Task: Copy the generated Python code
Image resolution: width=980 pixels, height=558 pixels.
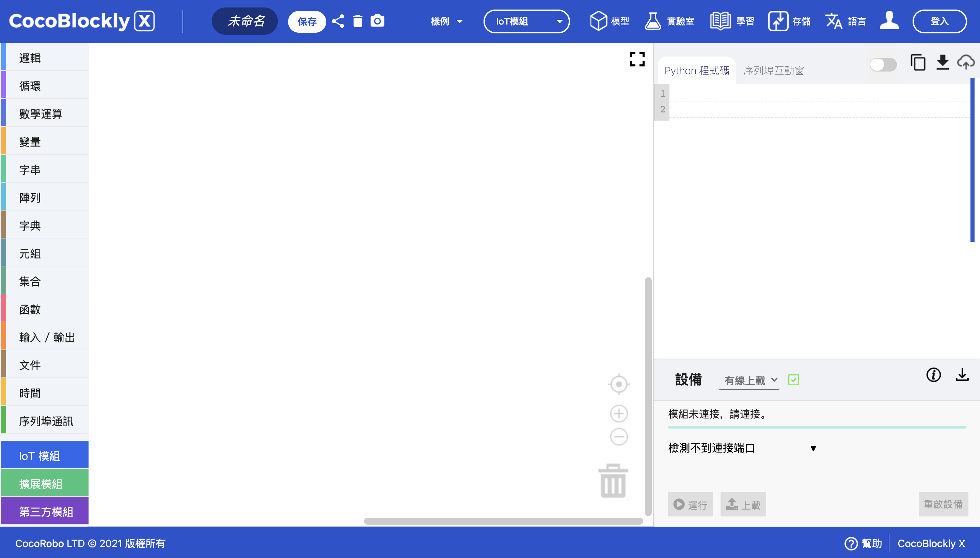Action: point(918,62)
